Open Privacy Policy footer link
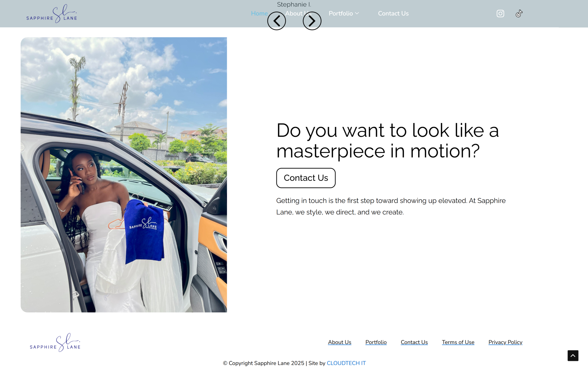 tap(505, 342)
